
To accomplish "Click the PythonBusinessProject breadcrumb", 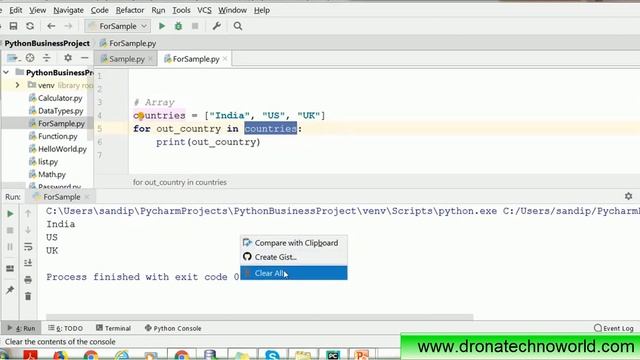I will (x=47, y=43).
